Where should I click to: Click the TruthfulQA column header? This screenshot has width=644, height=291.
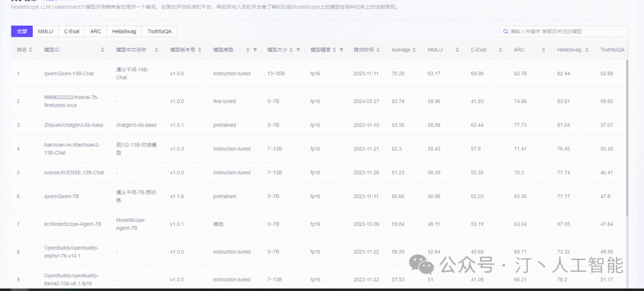coord(612,49)
